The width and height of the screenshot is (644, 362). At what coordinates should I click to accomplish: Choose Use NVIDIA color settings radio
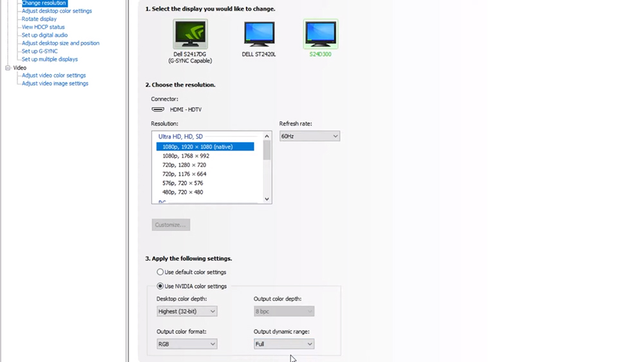(x=160, y=286)
